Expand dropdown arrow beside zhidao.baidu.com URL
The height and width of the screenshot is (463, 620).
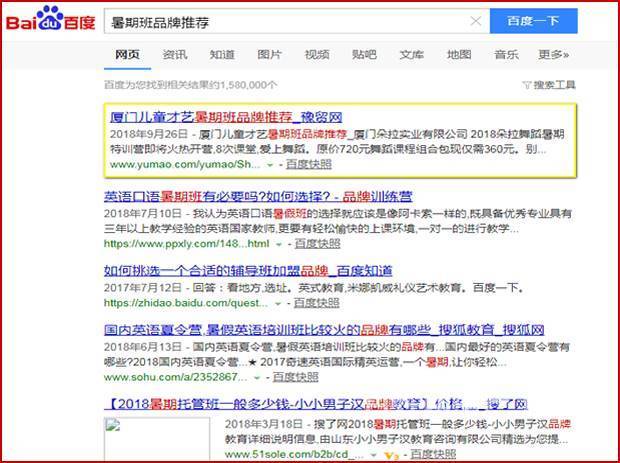278,304
